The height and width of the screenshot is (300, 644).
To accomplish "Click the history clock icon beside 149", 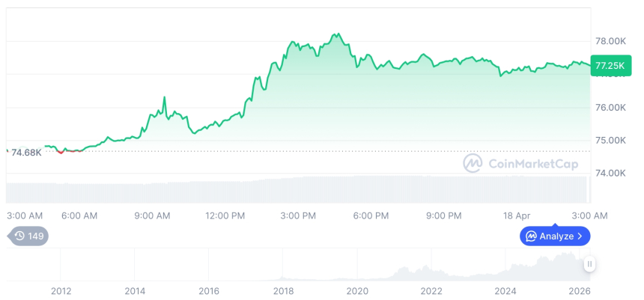I will point(19,236).
